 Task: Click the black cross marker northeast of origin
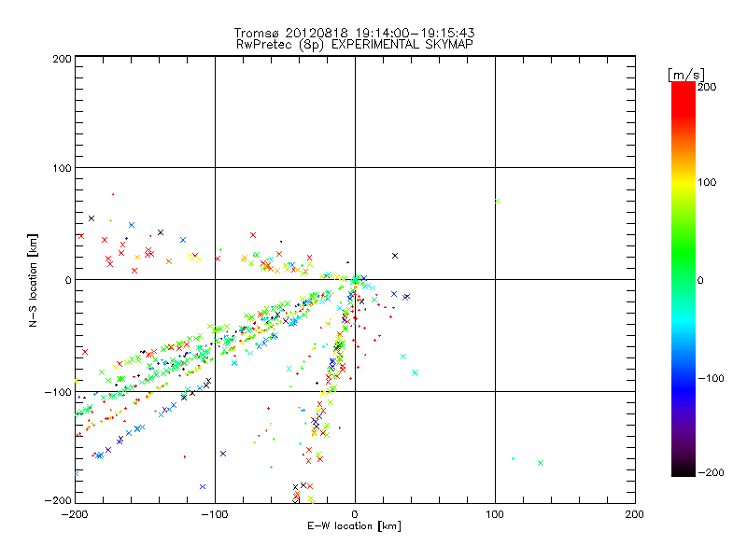(394, 256)
